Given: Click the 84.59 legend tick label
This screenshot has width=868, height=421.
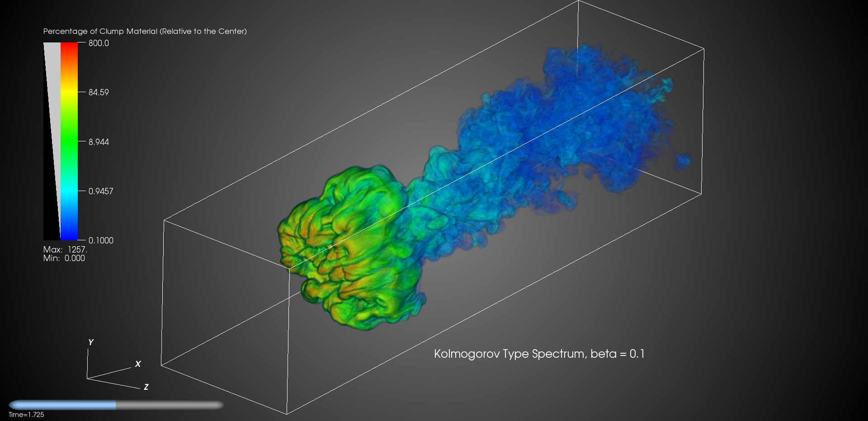Looking at the screenshot, I should [x=99, y=93].
